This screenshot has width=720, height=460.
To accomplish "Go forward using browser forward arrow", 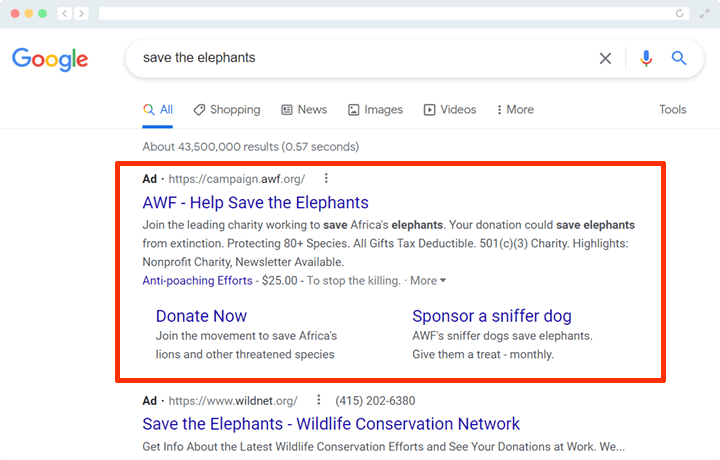I will click(81, 14).
